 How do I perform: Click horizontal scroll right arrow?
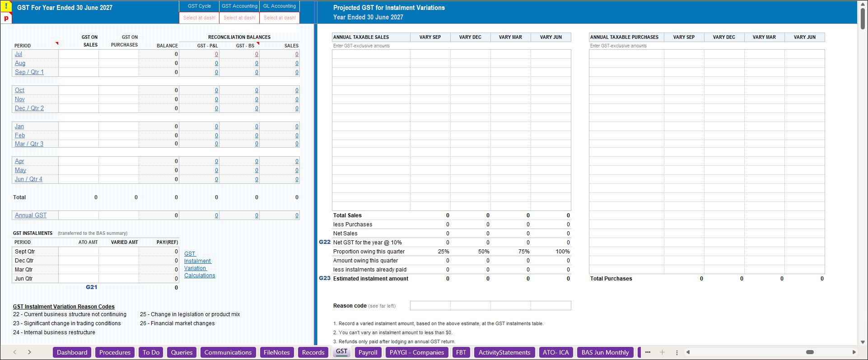click(x=854, y=352)
